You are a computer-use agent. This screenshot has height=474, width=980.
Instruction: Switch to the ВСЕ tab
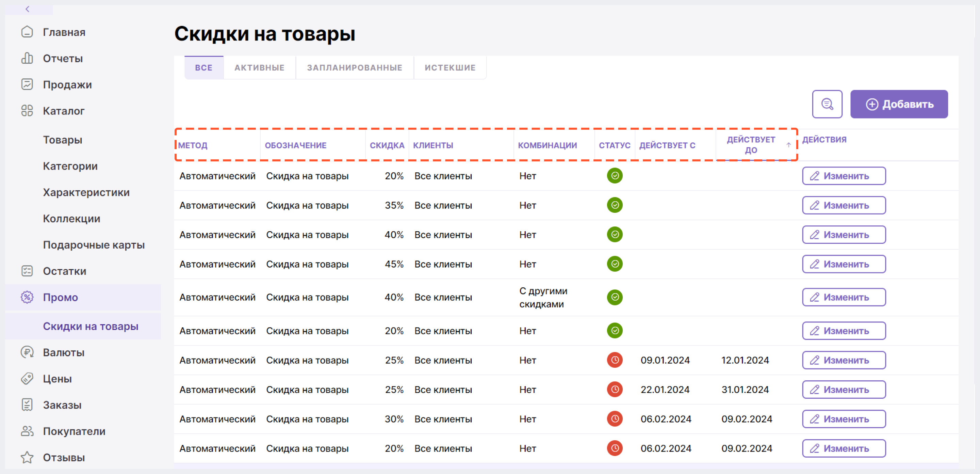click(x=204, y=68)
